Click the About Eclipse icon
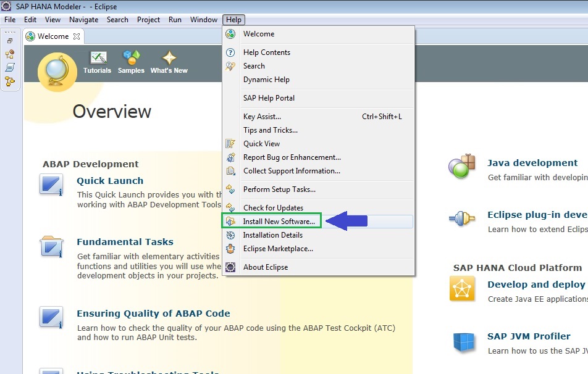 click(x=230, y=267)
